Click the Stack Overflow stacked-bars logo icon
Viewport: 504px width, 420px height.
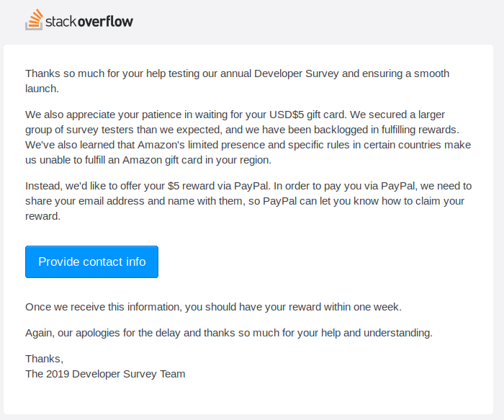(34, 20)
